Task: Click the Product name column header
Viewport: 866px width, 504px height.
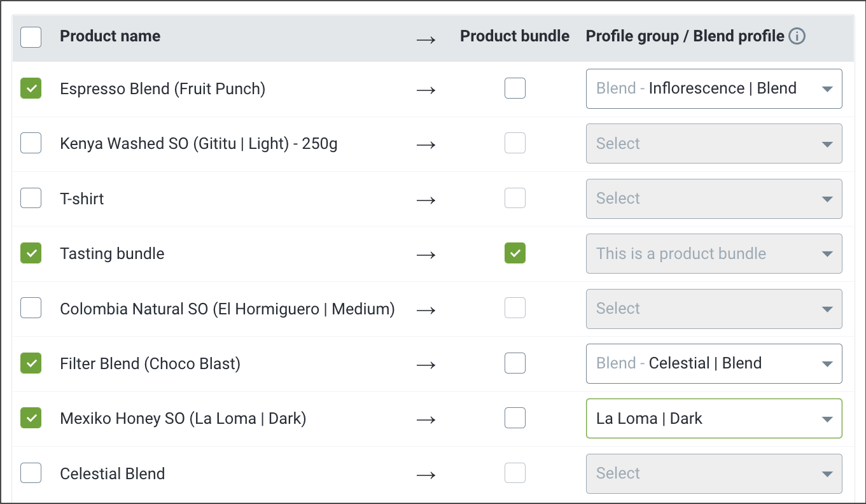Action: click(110, 36)
